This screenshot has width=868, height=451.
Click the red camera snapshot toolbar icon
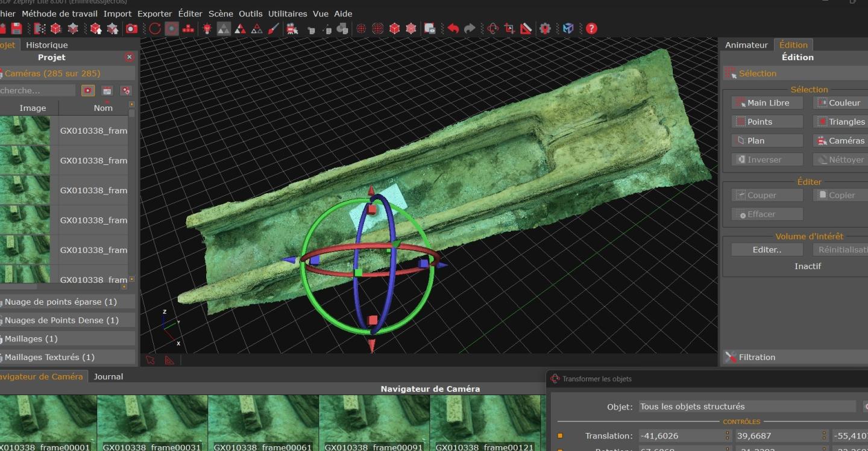[131, 28]
